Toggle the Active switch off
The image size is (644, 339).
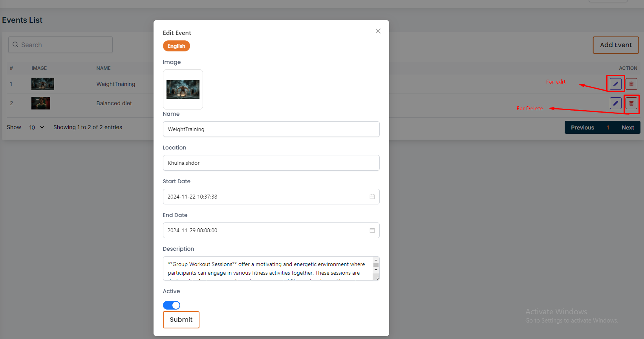coord(172,305)
